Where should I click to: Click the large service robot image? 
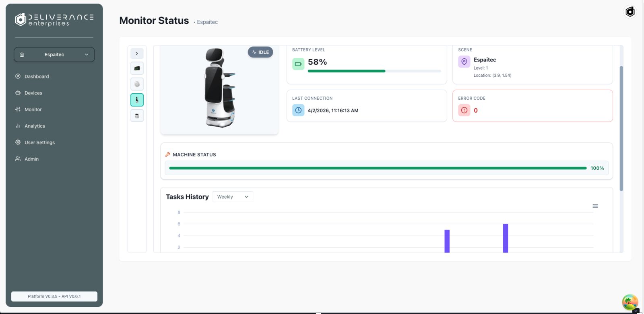click(x=220, y=88)
